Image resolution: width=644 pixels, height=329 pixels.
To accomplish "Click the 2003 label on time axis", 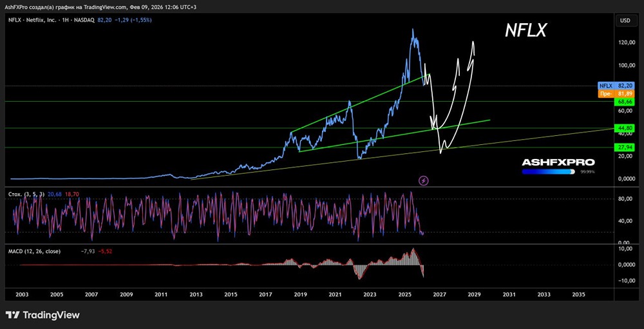I will click(x=22, y=294).
